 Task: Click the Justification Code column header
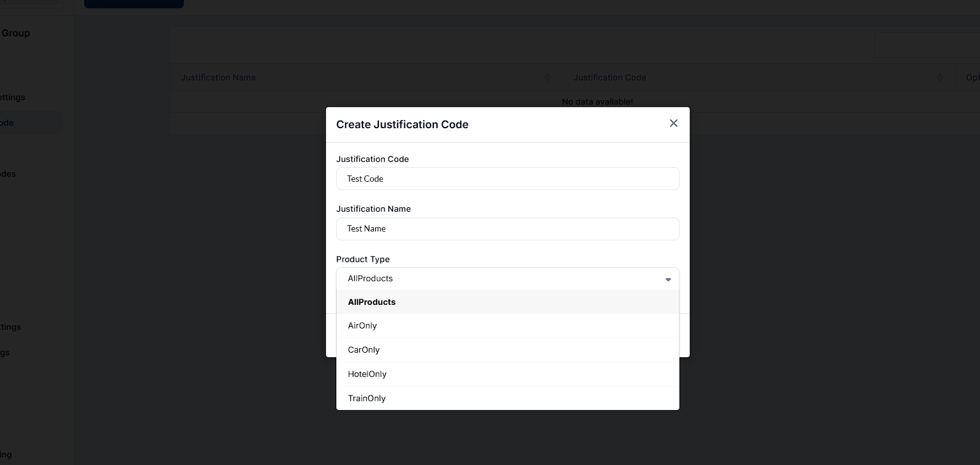pyautogui.click(x=759, y=77)
